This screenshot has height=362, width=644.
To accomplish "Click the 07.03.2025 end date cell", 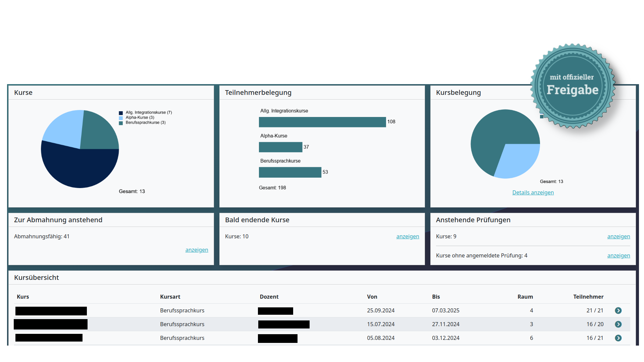I will point(445,310).
